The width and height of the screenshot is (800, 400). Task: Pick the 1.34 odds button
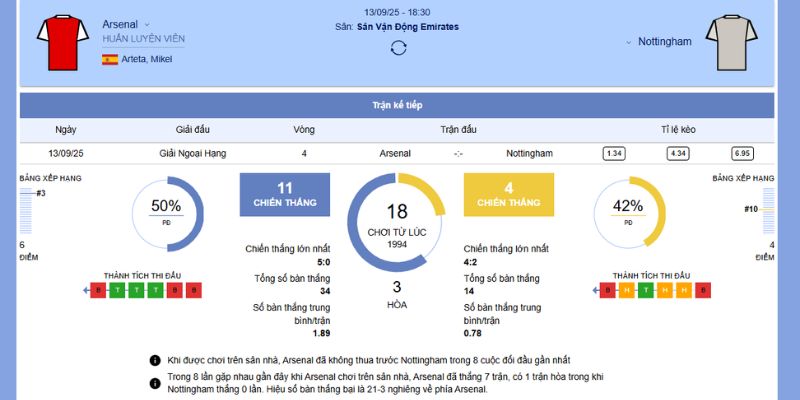(614, 153)
